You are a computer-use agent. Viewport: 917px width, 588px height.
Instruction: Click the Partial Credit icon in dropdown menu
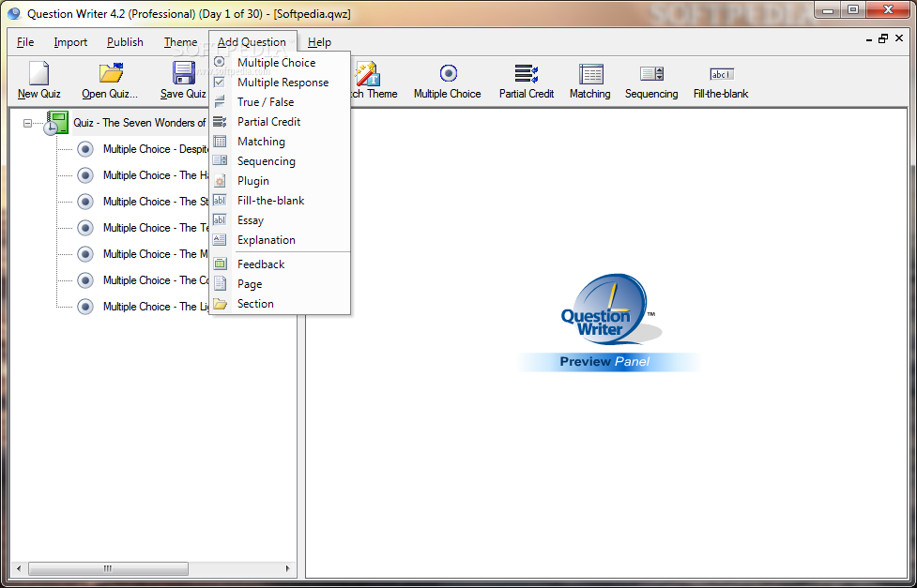(x=220, y=122)
